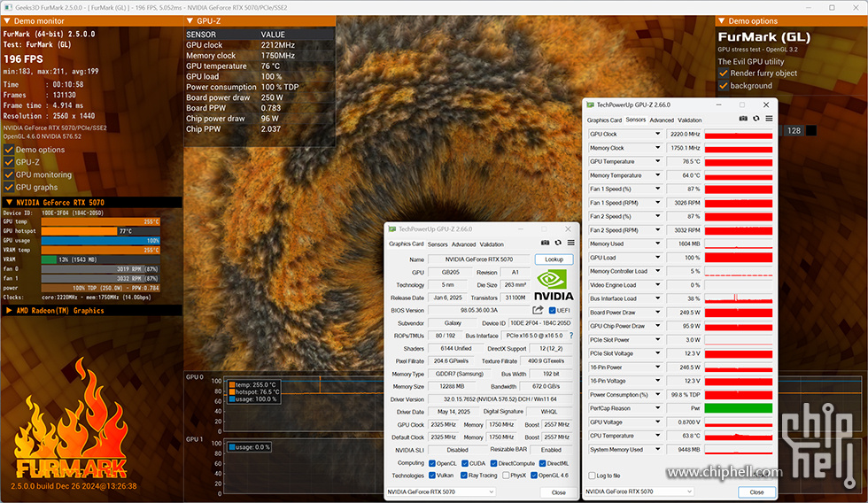868x503 pixels.
Task: Maximize the FurMark main window
Action: coord(832,7)
